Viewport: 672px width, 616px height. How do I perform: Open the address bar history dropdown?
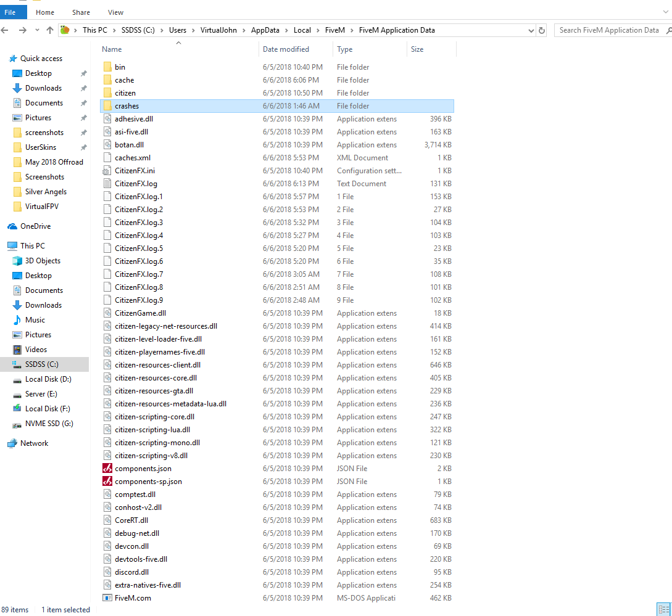pos(531,30)
